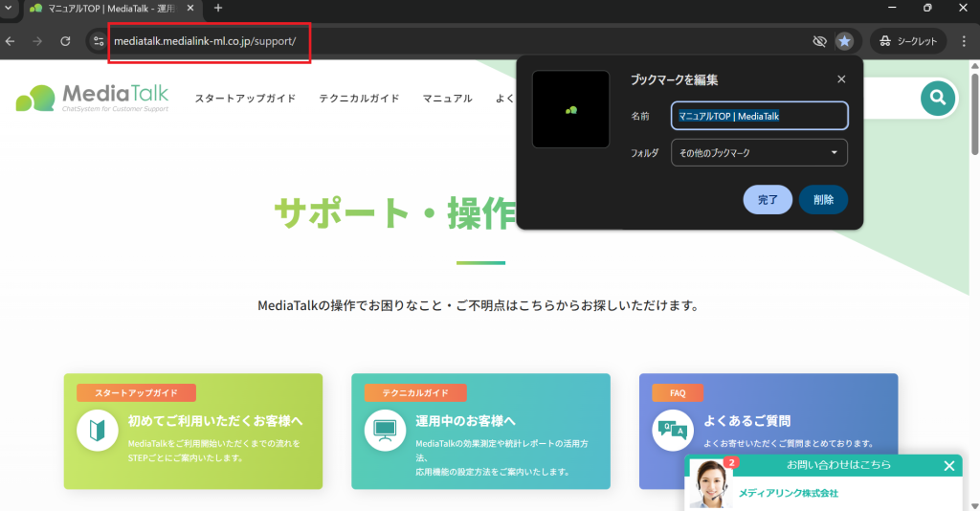Click the crossed-out eye tracking protection icon

coord(819,41)
